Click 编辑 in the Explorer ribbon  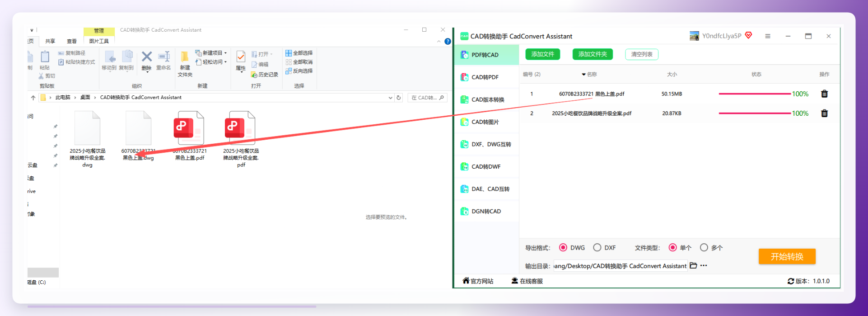pos(260,65)
